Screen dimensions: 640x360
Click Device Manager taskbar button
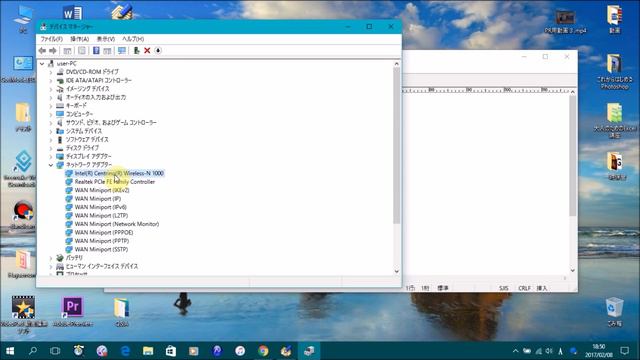pyautogui.click(x=309, y=351)
